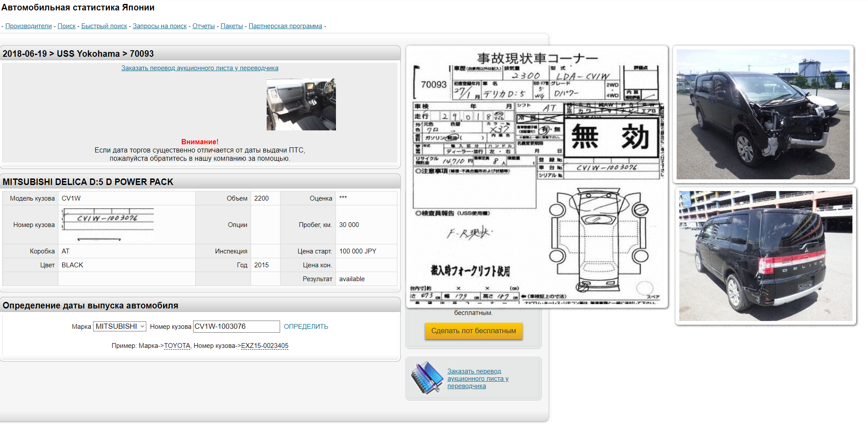Click top link to order auction sheet translation
The width and height of the screenshot is (868, 428).
[x=200, y=68]
